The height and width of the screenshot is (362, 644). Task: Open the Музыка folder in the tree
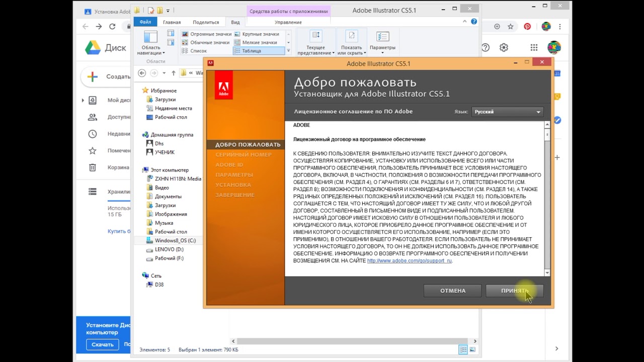tap(159, 223)
